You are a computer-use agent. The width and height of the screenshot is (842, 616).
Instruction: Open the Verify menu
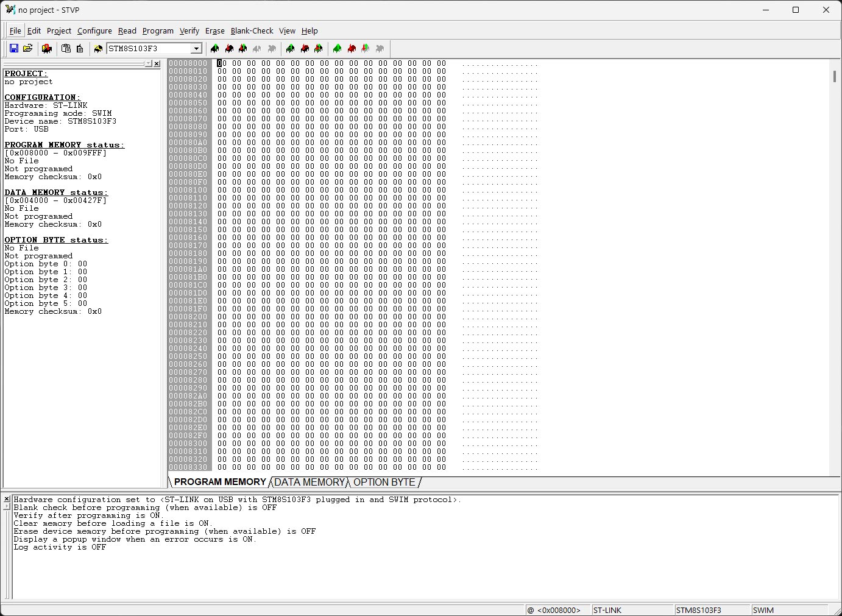click(x=189, y=30)
